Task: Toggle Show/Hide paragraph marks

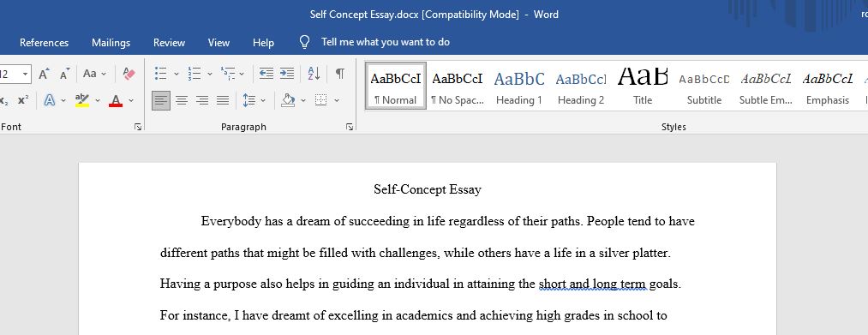Action: (x=340, y=73)
